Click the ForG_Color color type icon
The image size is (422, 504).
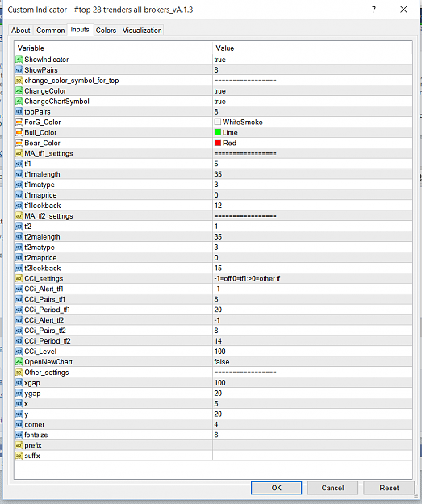[x=19, y=122]
